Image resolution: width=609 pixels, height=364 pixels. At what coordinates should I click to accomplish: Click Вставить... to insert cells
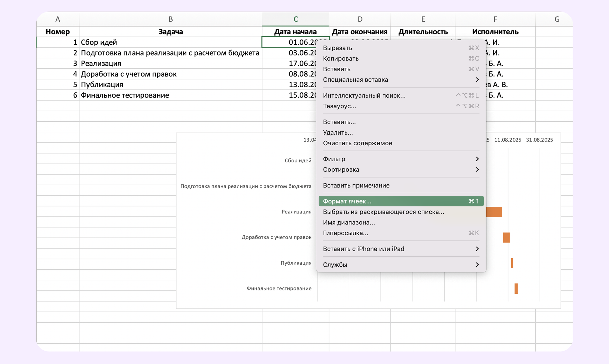[401, 122]
